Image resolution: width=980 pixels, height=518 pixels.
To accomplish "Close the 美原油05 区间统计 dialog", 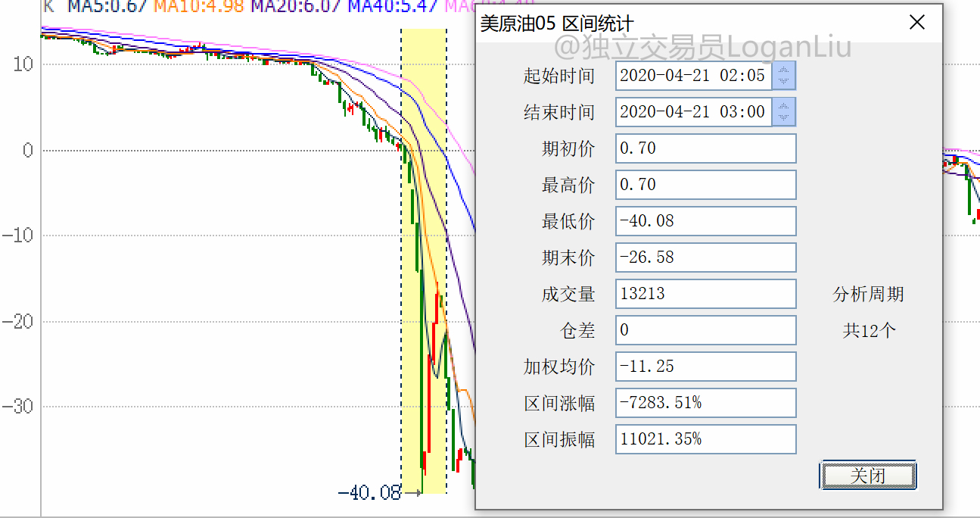I will tap(916, 23).
